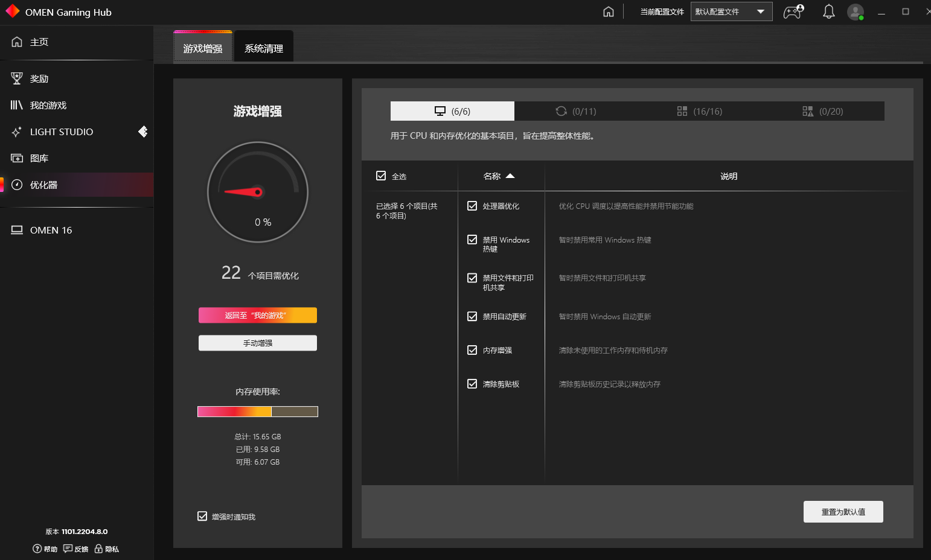Open OMEN 16 device page
Screen dimensions: 931x560
pyautogui.click(x=77, y=230)
